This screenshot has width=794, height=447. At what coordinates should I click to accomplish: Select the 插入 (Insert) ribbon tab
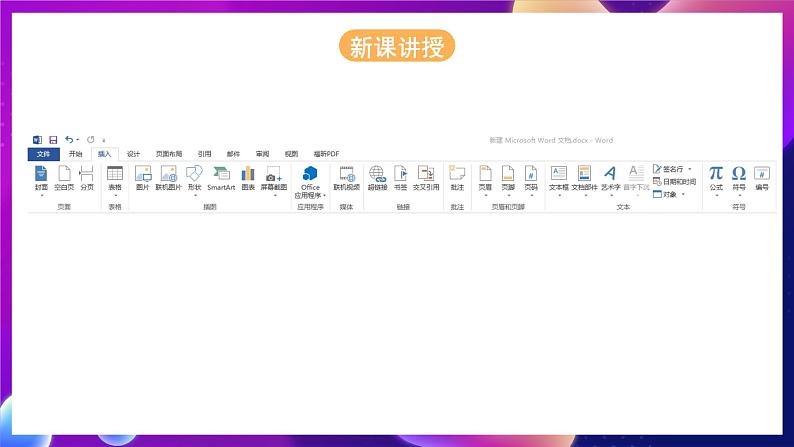pyautogui.click(x=104, y=154)
